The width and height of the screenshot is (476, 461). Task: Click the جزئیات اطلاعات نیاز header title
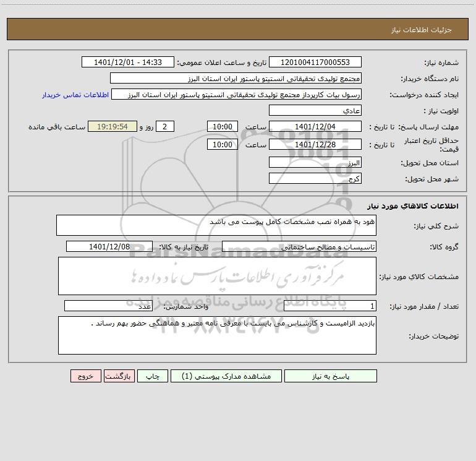[x=422, y=30]
